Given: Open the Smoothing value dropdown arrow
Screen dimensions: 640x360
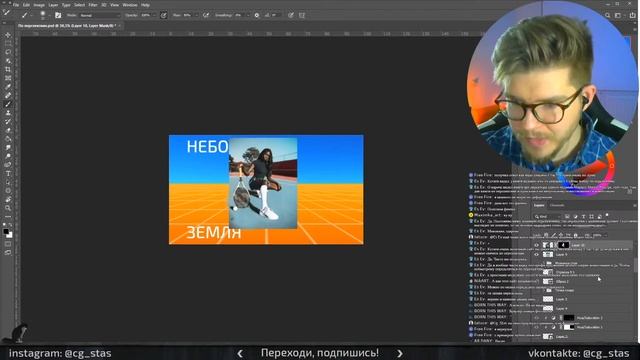Looking at the screenshot, I should (x=248, y=15).
